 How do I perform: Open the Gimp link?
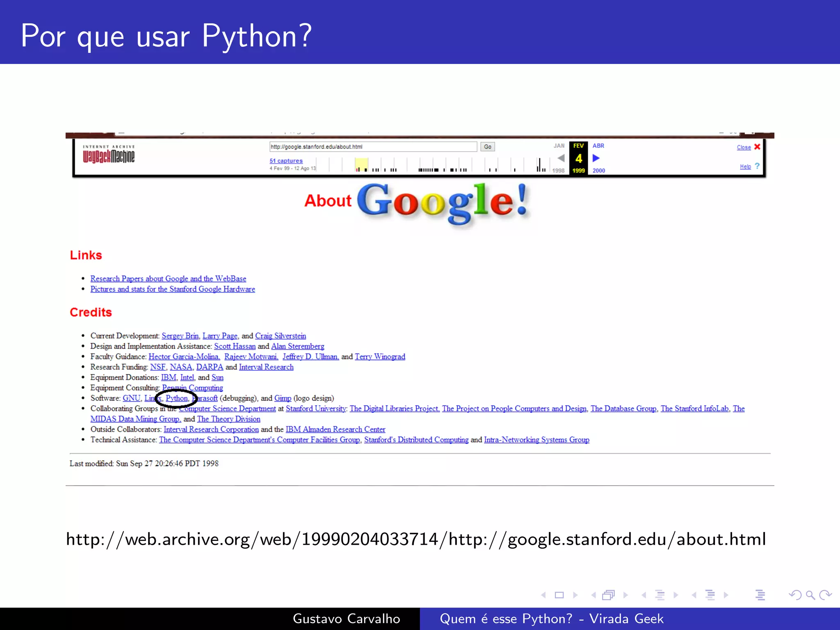coord(283,398)
